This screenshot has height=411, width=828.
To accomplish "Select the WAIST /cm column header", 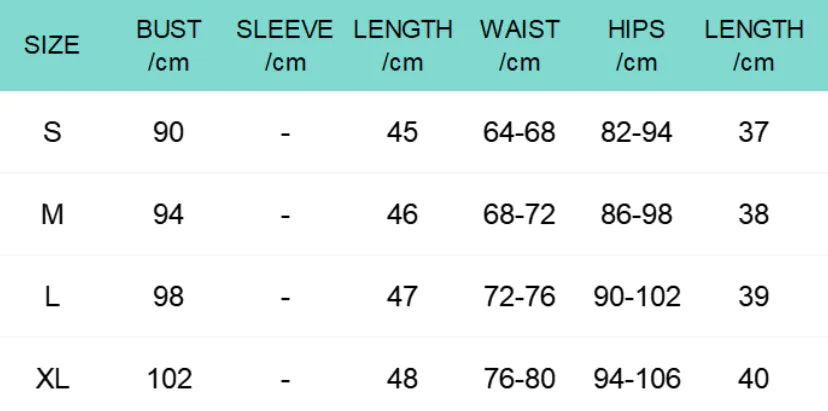I will pyautogui.click(x=519, y=46).
